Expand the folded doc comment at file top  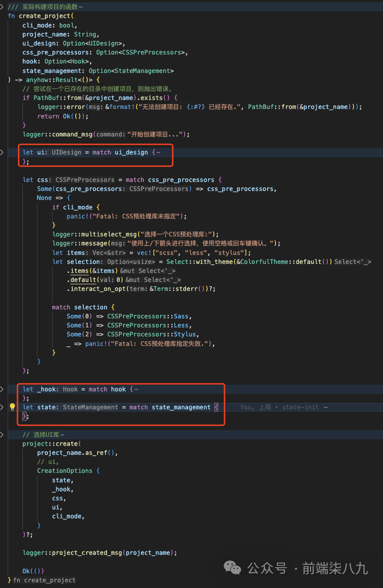tap(2, 7)
